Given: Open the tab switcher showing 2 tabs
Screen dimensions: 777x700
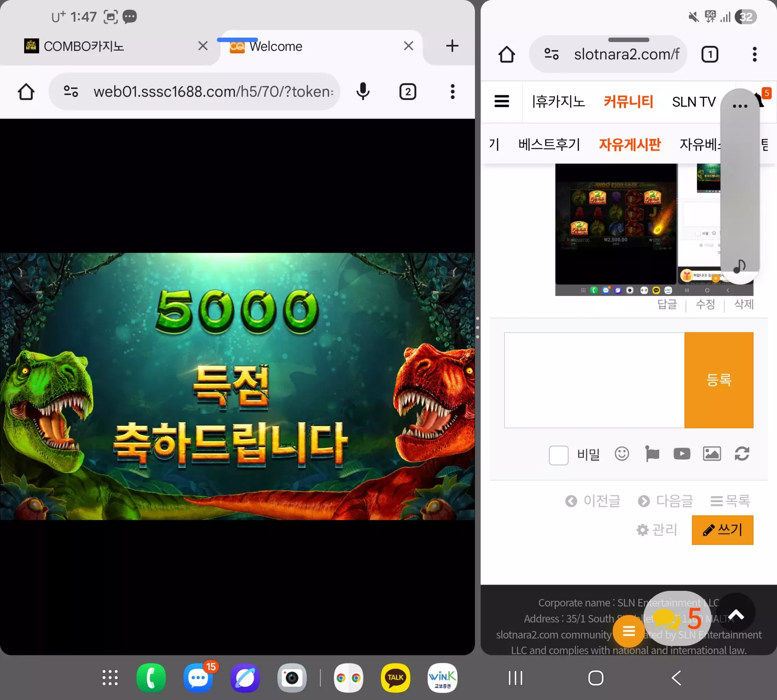Looking at the screenshot, I should click(x=408, y=92).
